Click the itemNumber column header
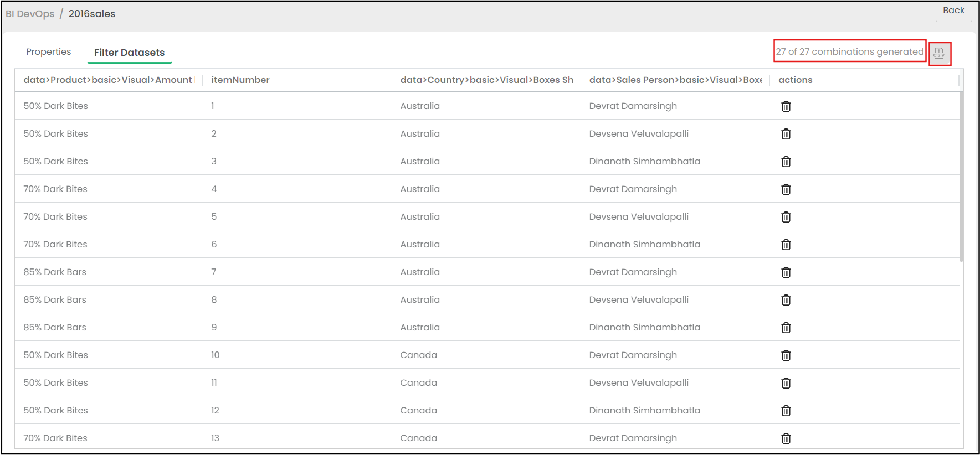 click(x=240, y=80)
